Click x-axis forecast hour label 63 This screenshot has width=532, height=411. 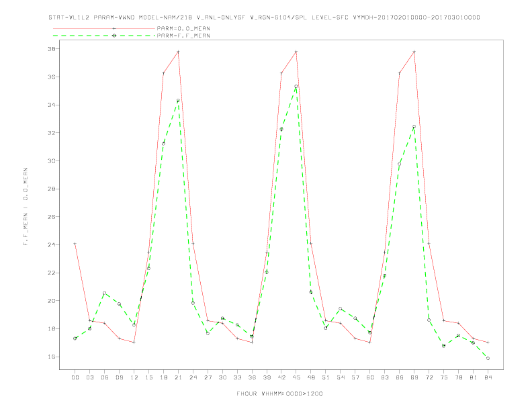385,377
